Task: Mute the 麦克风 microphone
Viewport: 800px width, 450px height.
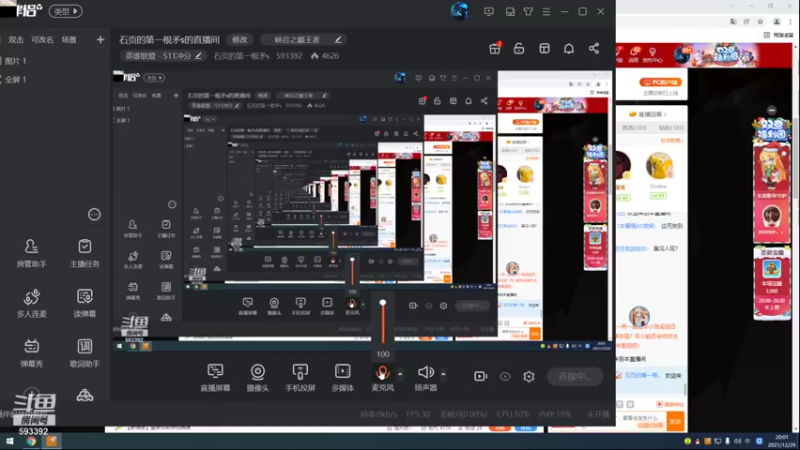Action: pyautogui.click(x=382, y=378)
